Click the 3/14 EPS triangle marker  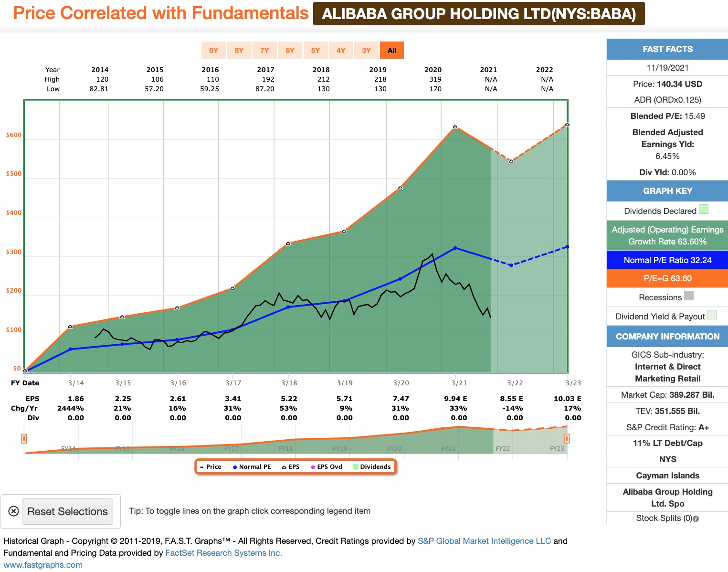click(x=70, y=327)
